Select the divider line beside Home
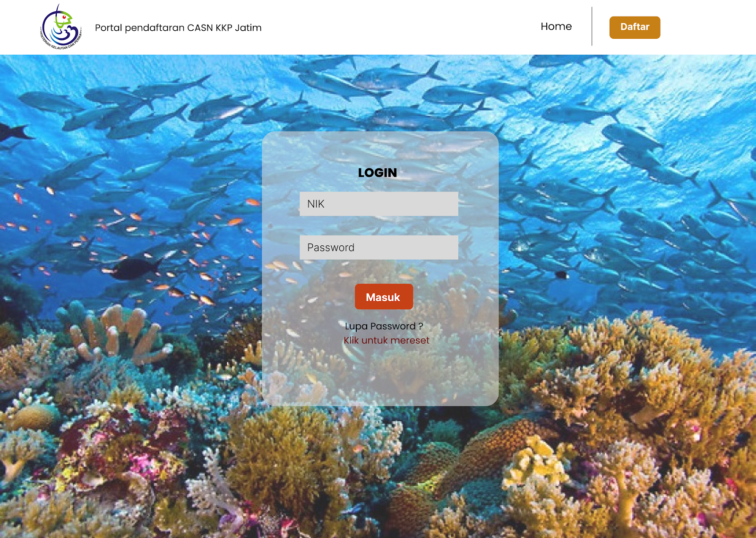This screenshot has height=538, width=756. point(592,26)
